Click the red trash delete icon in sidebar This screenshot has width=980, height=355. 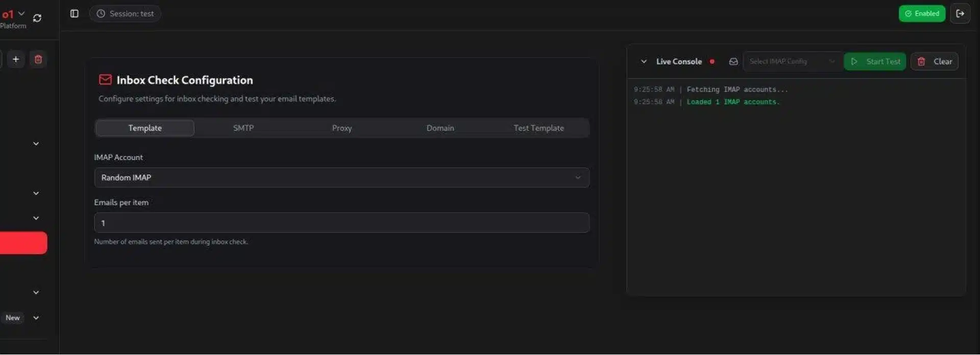pos(38,60)
